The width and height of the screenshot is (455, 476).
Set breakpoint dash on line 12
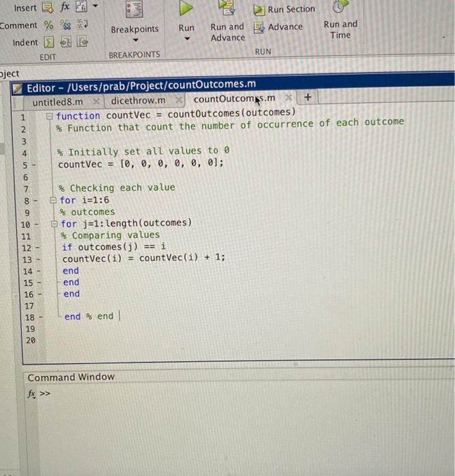[x=37, y=248]
